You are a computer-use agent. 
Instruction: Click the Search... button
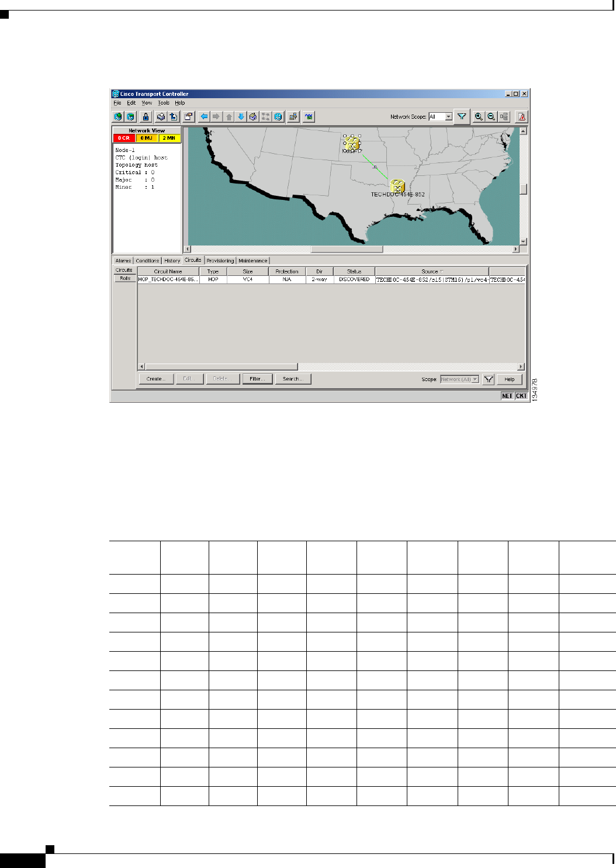[x=293, y=379]
